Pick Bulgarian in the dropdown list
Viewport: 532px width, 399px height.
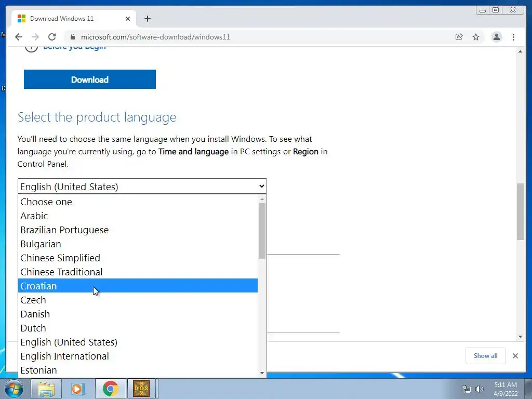[x=138, y=244]
